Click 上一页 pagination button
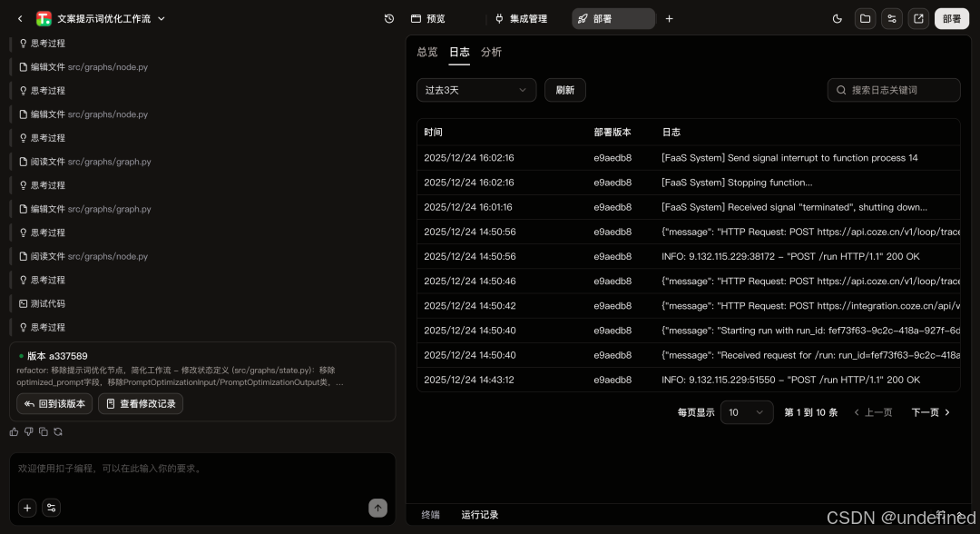Image resolution: width=980 pixels, height=534 pixels. [x=873, y=412]
